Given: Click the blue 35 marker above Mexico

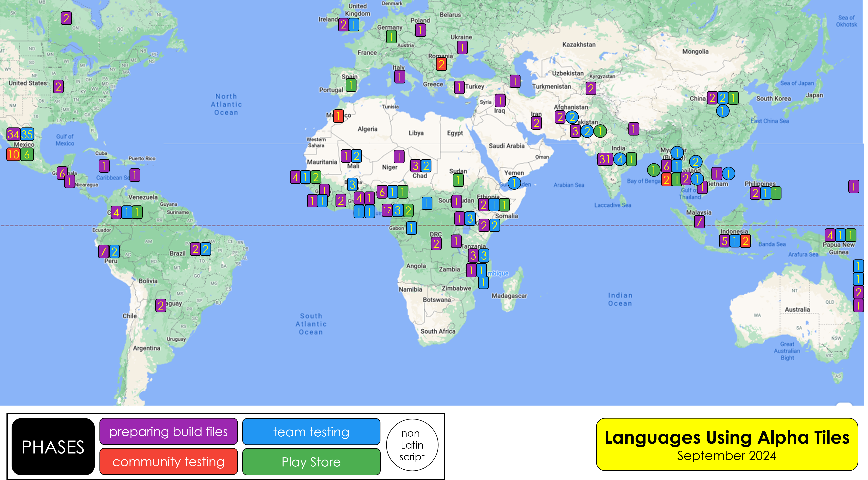Looking at the screenshot, I should click(x=27, y=134).
